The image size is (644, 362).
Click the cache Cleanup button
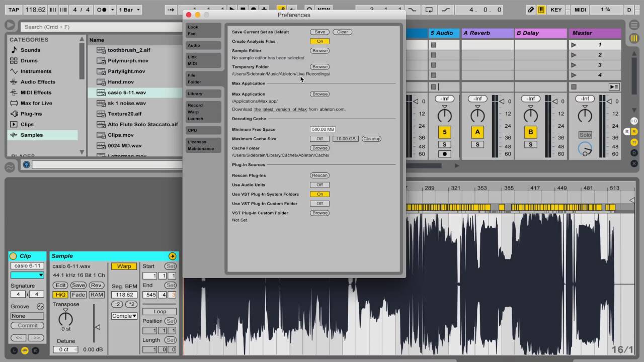click(372, 139)
